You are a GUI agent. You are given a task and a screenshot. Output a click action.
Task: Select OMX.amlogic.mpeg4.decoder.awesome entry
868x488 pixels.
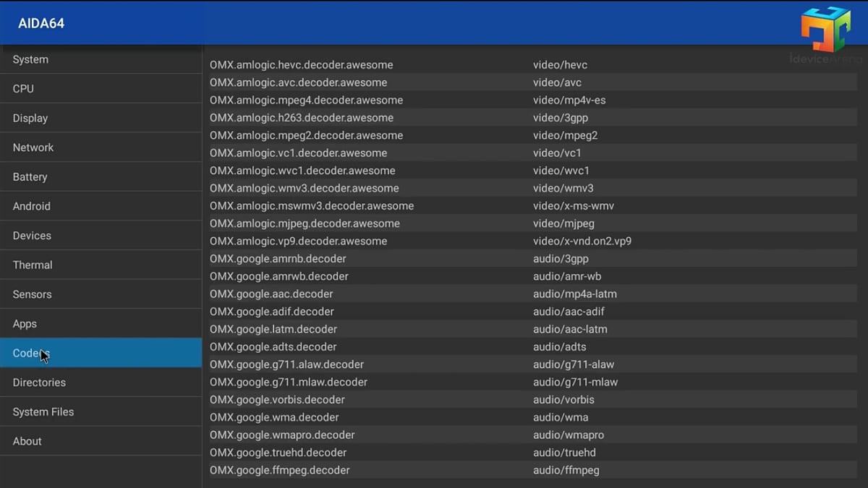pos(533,100)
